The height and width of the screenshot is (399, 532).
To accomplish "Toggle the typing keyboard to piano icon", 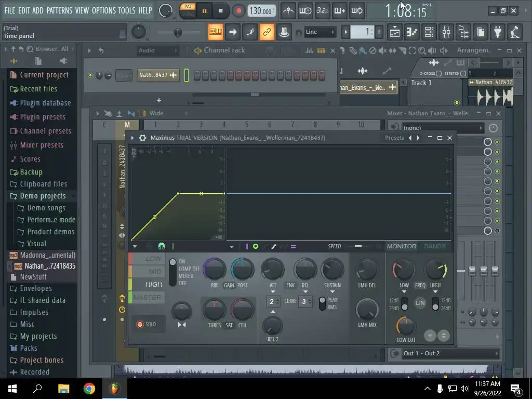I will [216, 32].
